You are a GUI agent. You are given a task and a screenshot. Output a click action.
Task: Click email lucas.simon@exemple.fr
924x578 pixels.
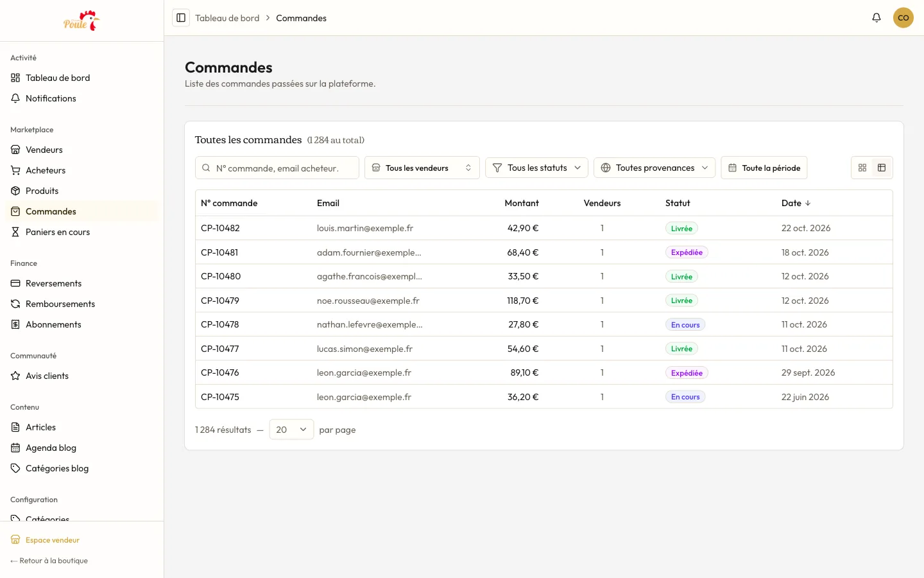coord(364,349)
